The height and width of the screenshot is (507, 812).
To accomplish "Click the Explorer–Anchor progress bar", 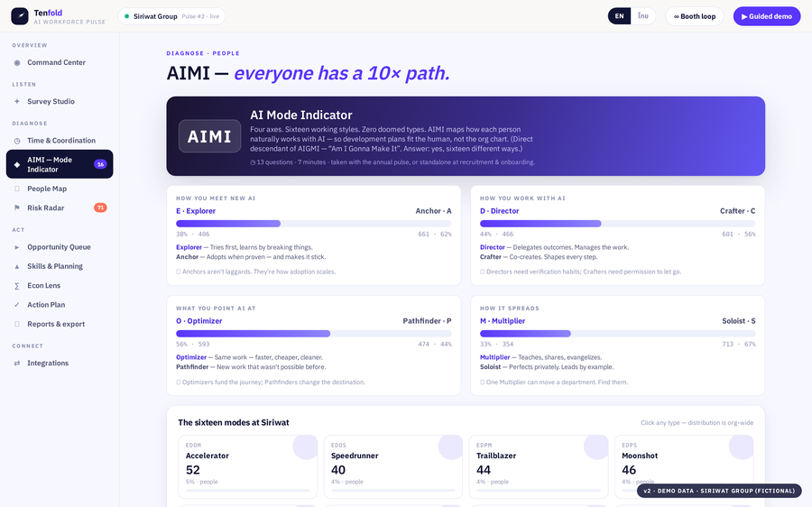I will point(313,224).
